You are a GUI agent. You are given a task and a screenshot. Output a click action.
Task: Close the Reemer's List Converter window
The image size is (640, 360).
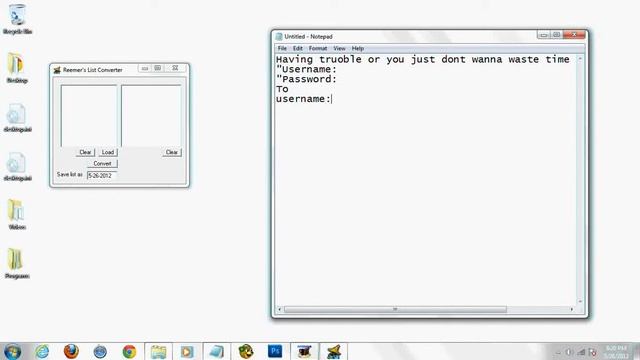pyautogui.click(x=176, y=68)
